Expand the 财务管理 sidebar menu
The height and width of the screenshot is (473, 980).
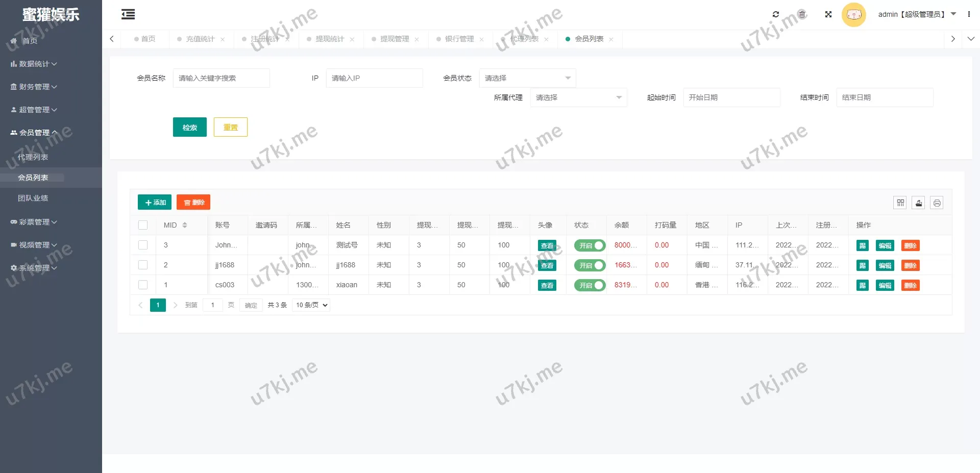pos(34,87)
